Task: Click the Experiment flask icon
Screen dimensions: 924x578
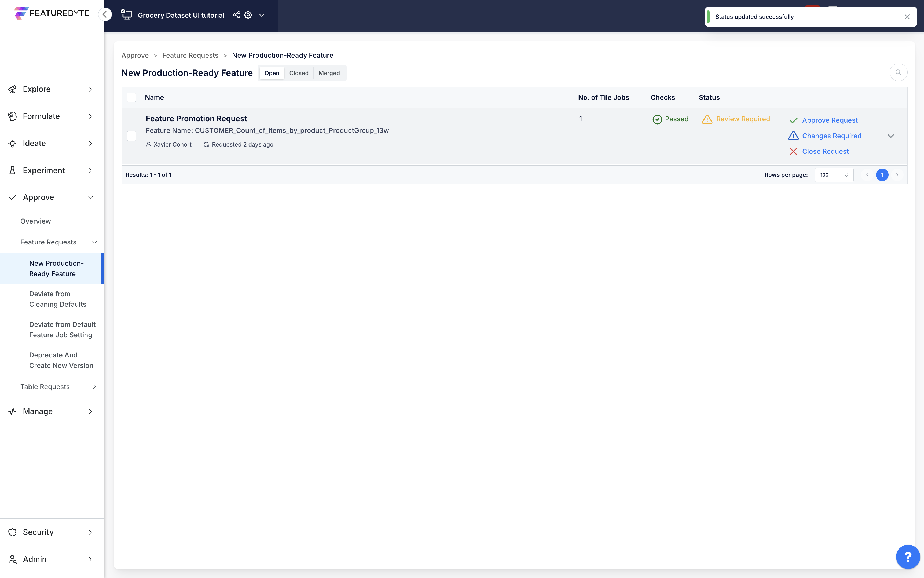Action: 12,170
